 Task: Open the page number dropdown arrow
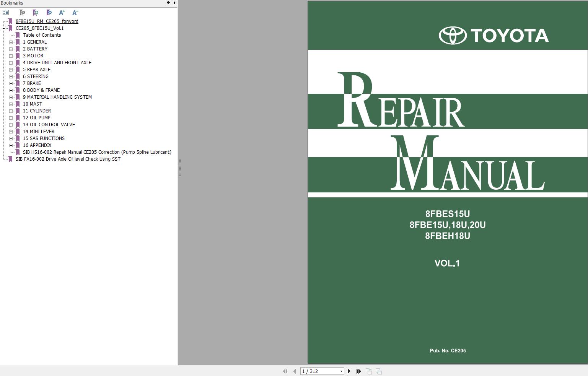[x=341, y=371]
